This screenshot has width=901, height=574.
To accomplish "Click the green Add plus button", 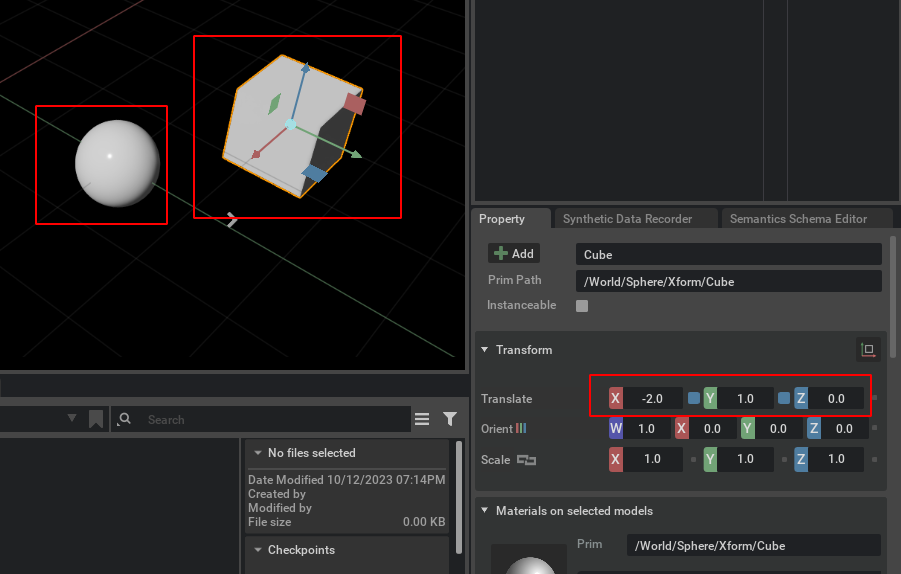I will click(x=513, y=253).
